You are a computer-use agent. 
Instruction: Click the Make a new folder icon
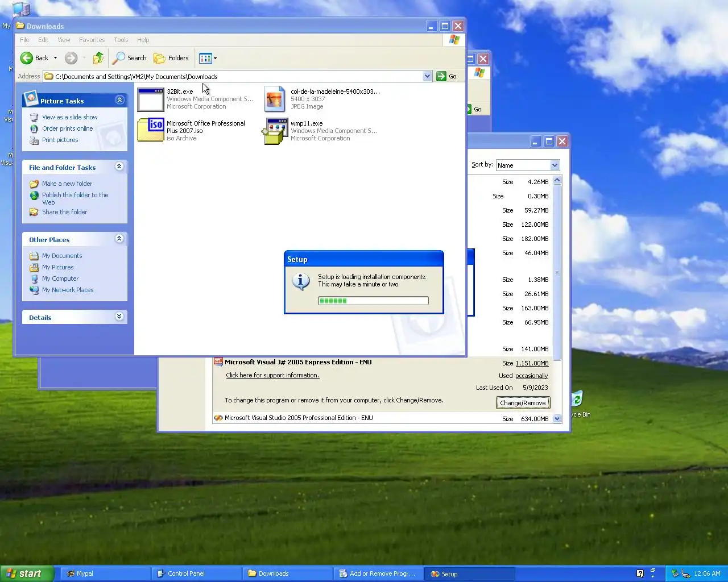[34, 184]
